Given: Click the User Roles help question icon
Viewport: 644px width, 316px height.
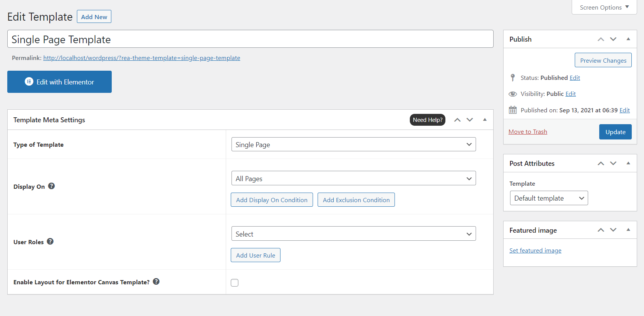Looking at the screenshot, I should 50,241.
